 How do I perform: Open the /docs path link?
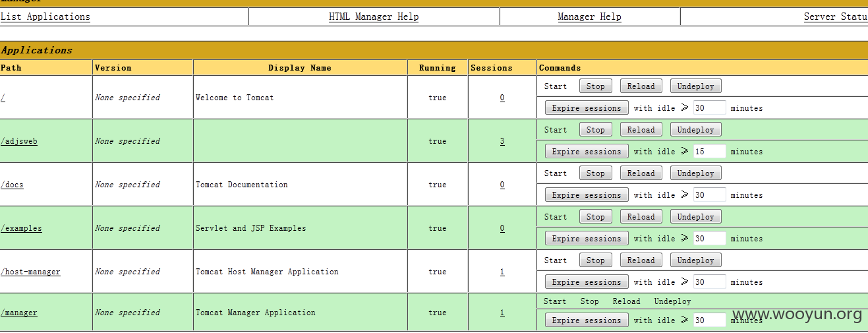12,185
